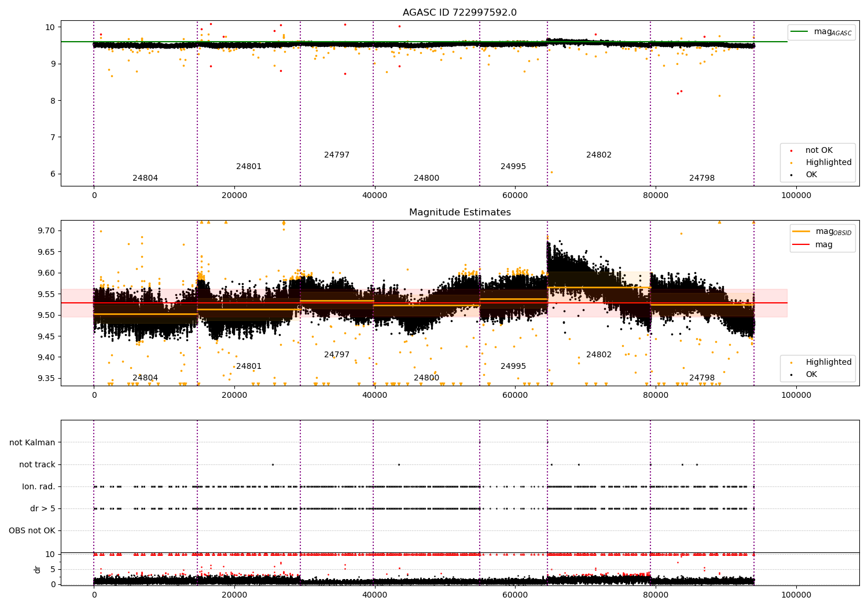
Task: Click y-axis tick 9.45 on middle plot
Action: coord(46,336)
